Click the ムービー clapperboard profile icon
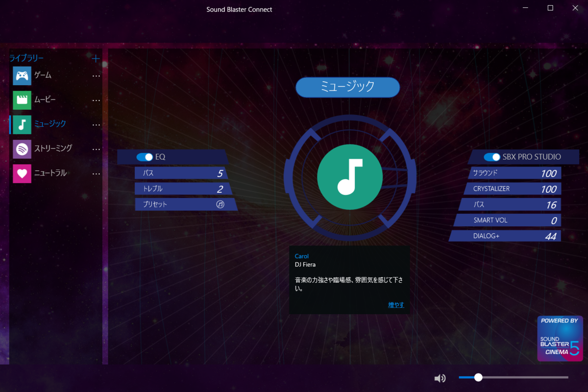This screenshot has width=588, height=392. point(22,100)
